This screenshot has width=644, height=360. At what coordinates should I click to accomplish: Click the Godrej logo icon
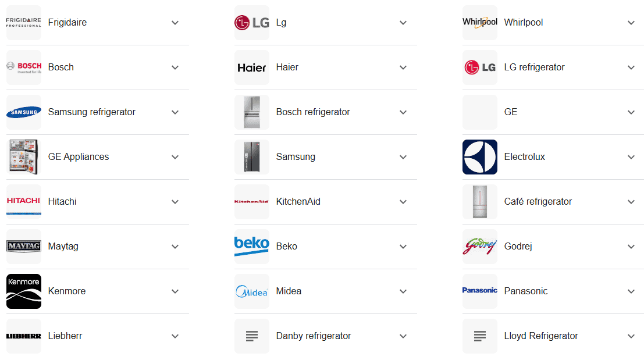pyautogui.click(x=480, y=246)
